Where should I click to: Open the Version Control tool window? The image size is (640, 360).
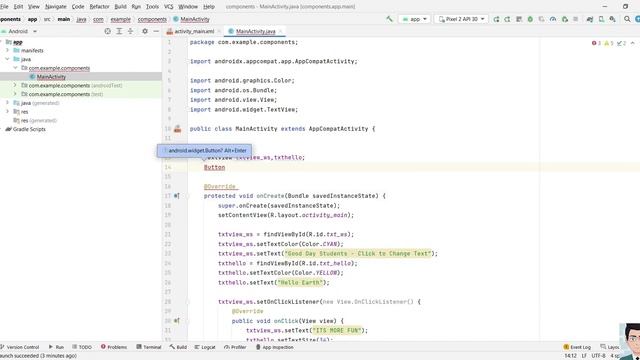coord(20,347)
